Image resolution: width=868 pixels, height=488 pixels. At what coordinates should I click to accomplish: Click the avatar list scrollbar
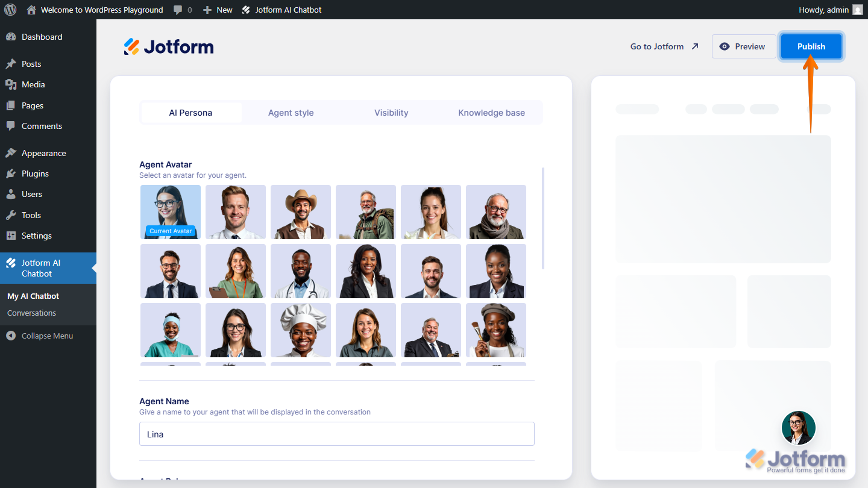[x=543, y=218]
